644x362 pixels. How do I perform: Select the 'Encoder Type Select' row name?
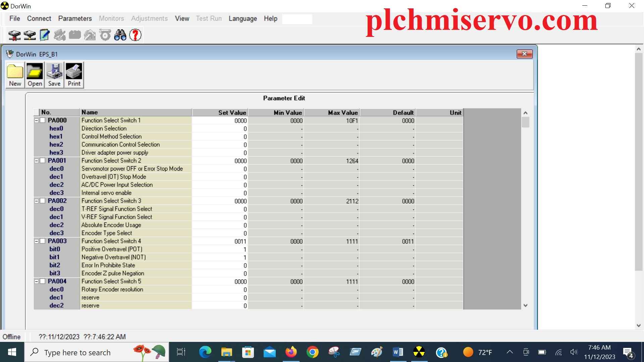click(x=107, y=233)
